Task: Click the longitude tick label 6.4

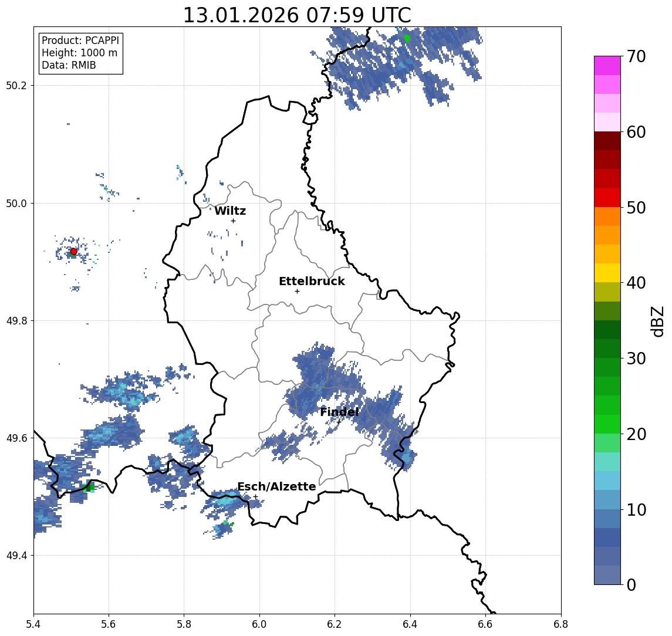Action: point(410,624)
